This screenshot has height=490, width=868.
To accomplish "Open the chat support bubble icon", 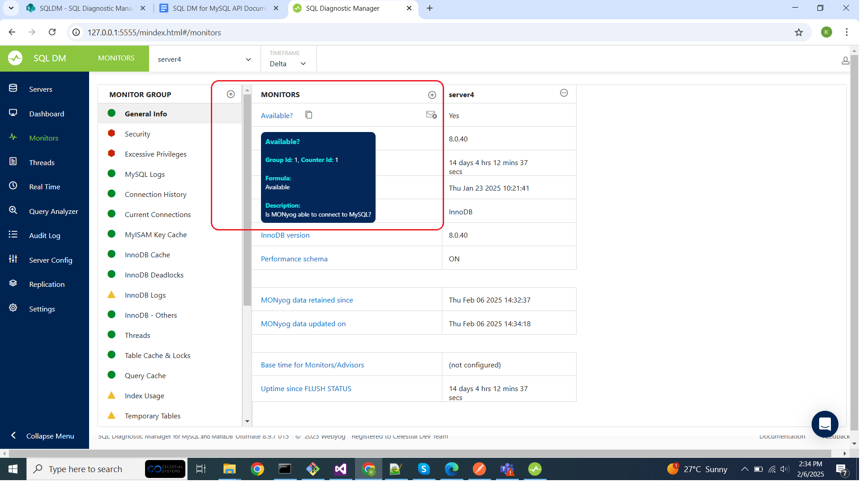I will (825, 424).
